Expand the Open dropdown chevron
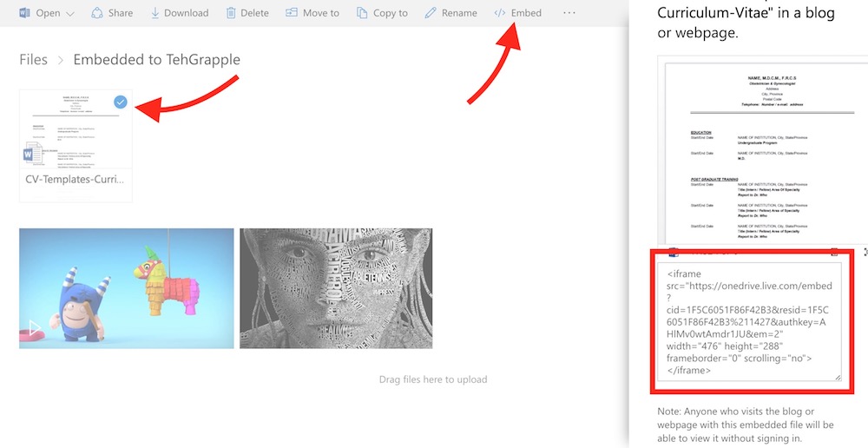 69,14
